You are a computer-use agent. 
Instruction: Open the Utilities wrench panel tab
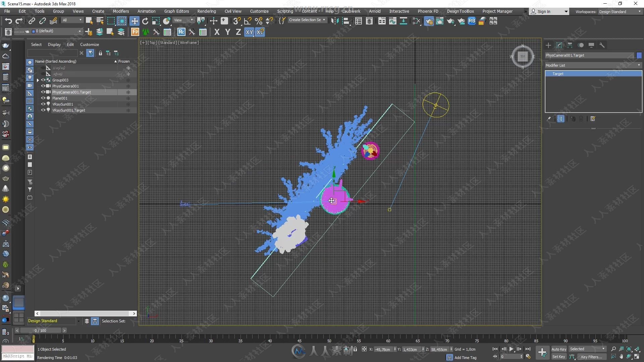(x=602, y=45)
